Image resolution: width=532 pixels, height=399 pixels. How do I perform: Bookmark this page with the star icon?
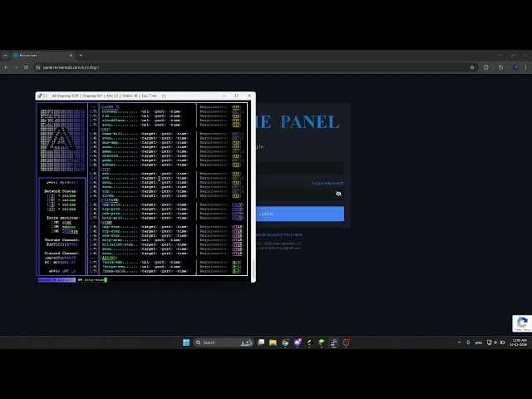(x=472, y=67)
